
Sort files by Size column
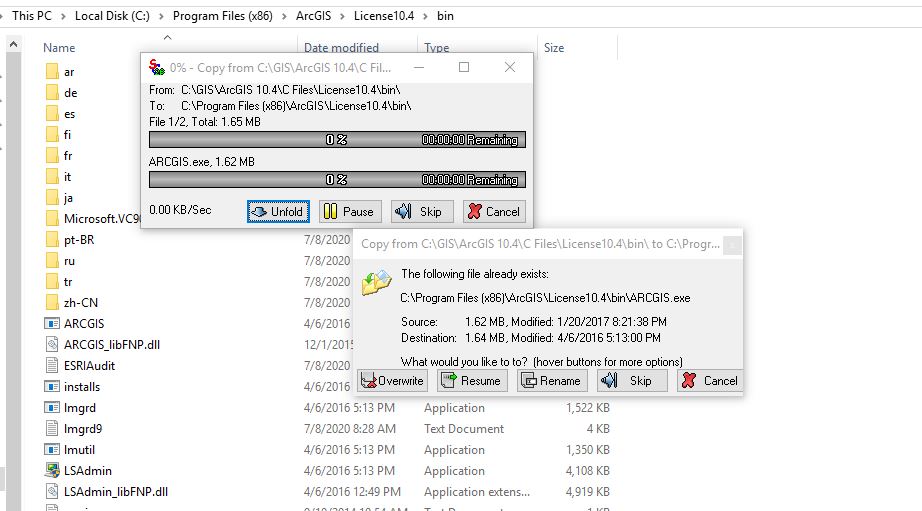[554, 48]
